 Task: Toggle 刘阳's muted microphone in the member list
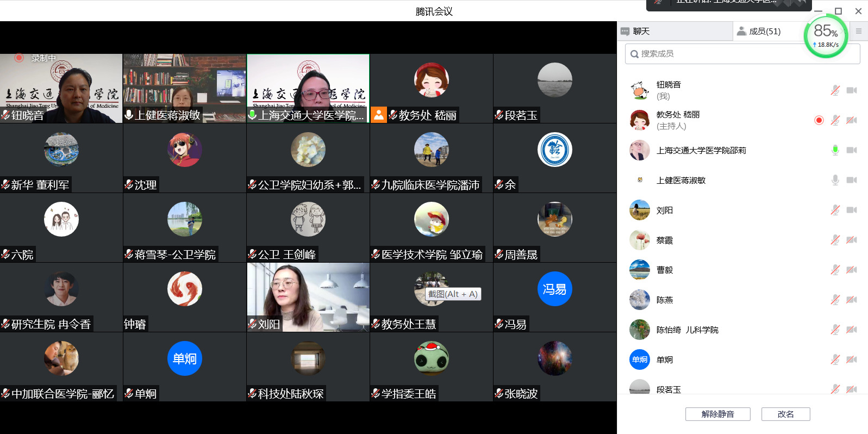click(x=835, y=210)
